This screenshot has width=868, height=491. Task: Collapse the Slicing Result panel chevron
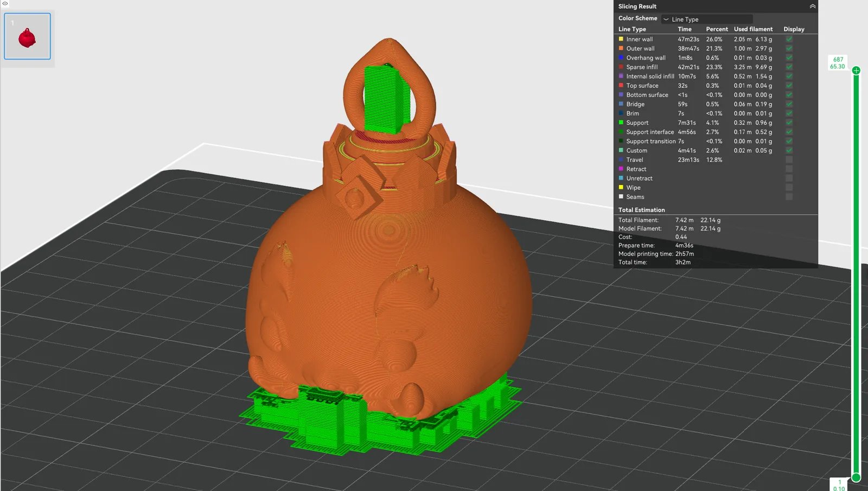pos(812,7)
